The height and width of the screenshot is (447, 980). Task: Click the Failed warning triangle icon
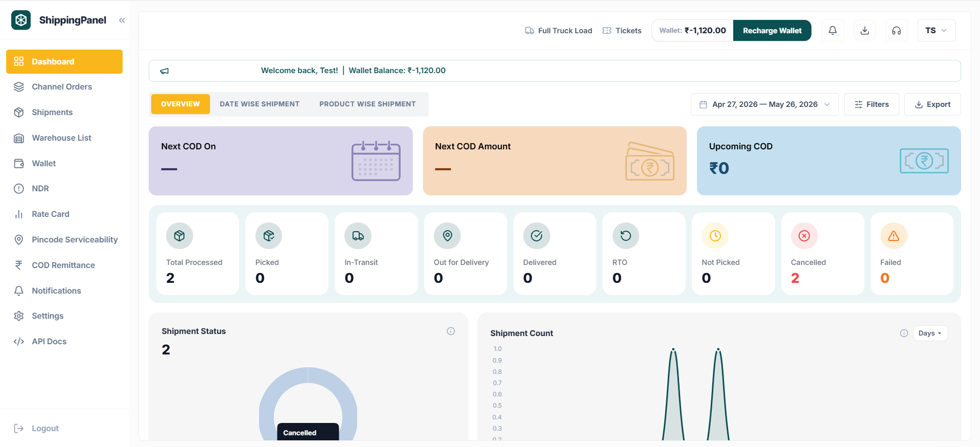(894, 236)
